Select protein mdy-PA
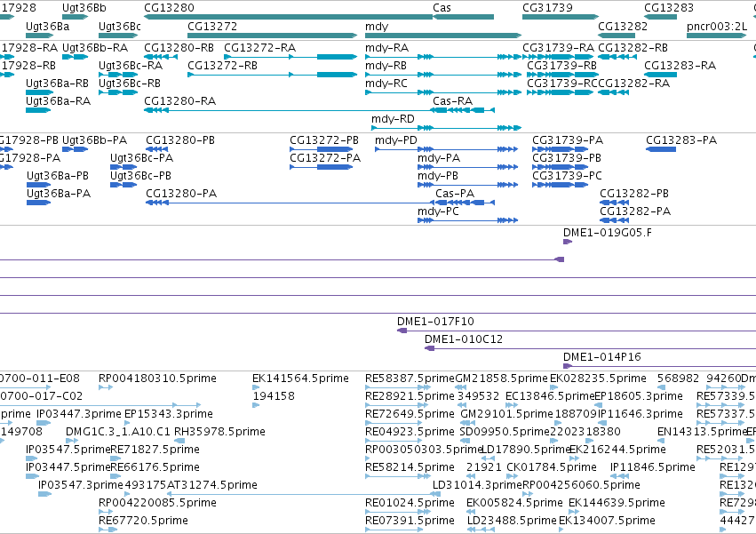The width and height of the screenshot is (756, 534). click(439, 158)
